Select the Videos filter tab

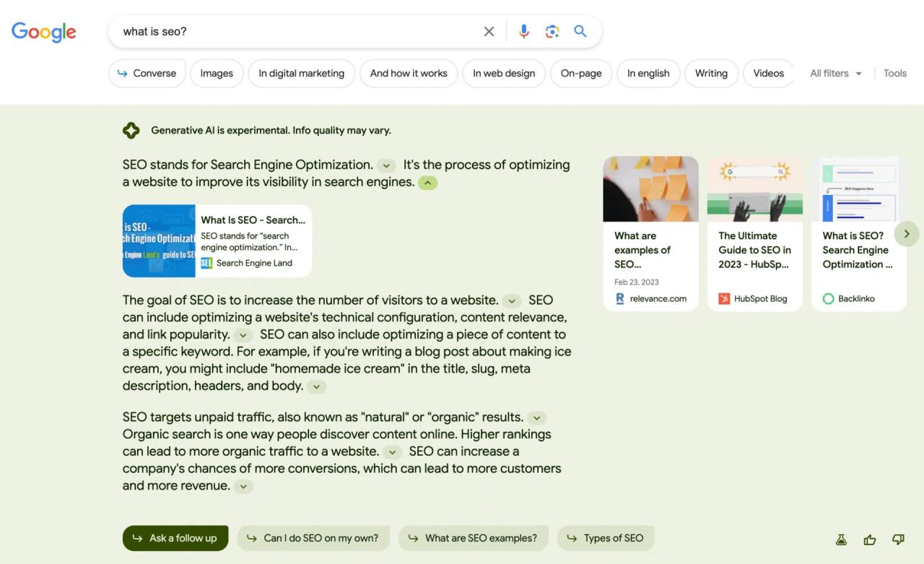768,73
